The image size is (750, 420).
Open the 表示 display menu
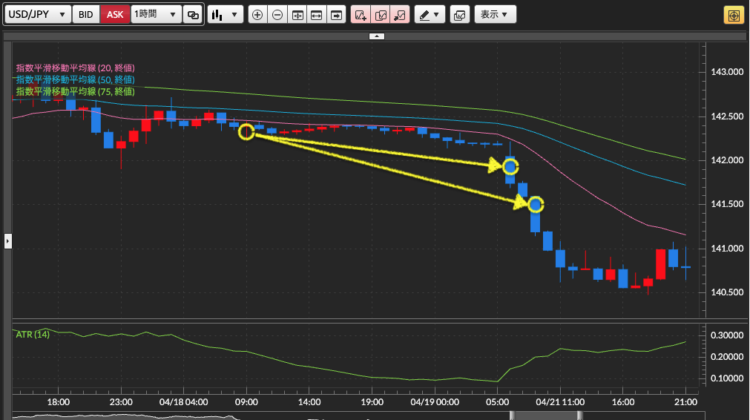pyautogui.click(x=495, y=15)
